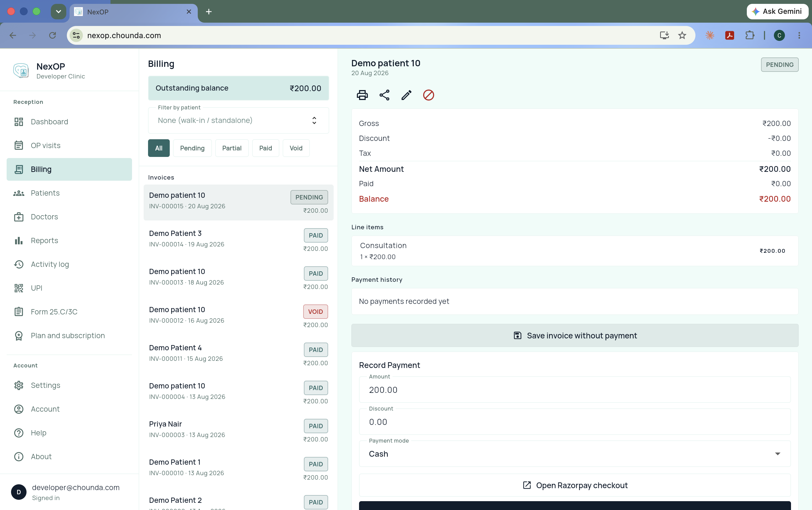Viewport: 812px width, 510px height.
Task: Open voided invoice INV-000012
Action: click(x=238, y=317)
